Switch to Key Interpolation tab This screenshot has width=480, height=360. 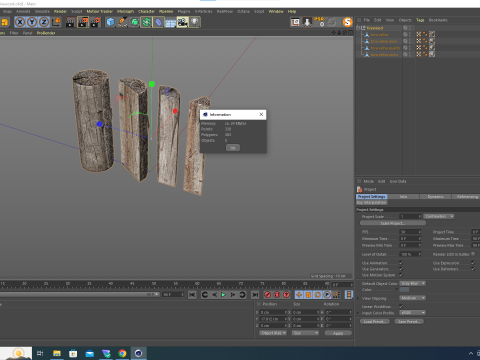tap(372, 202)
